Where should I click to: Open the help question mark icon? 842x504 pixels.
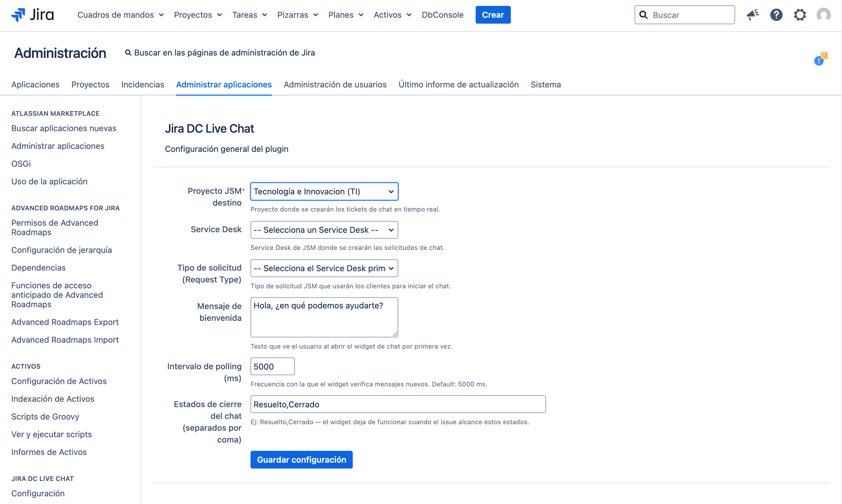point(776,14)
